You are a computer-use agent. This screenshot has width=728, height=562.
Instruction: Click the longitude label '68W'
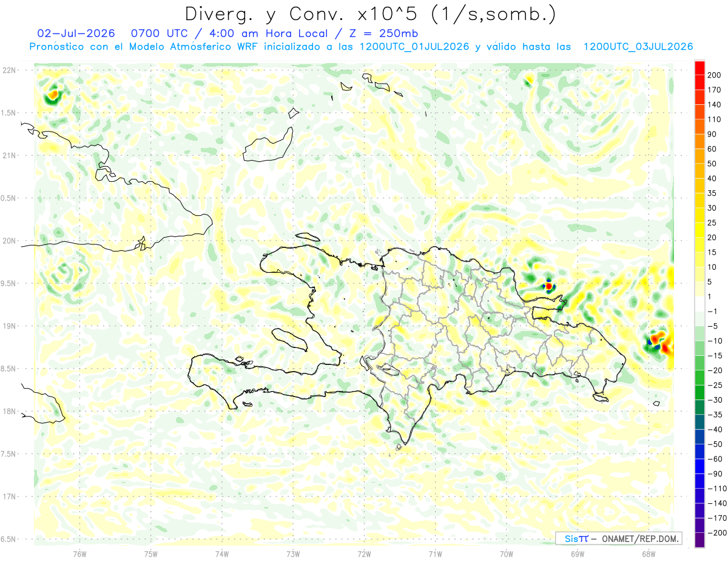coord(649,554)
